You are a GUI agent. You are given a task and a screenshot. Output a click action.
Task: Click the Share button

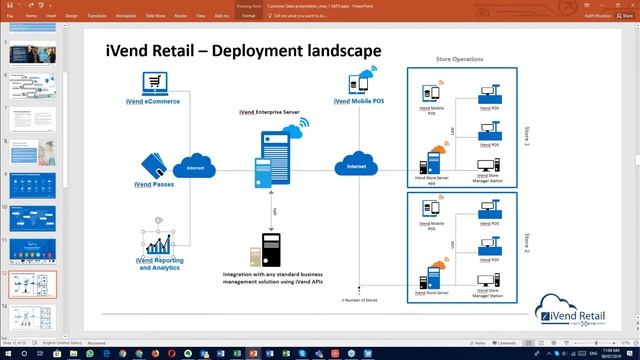[x=625, y=16]
